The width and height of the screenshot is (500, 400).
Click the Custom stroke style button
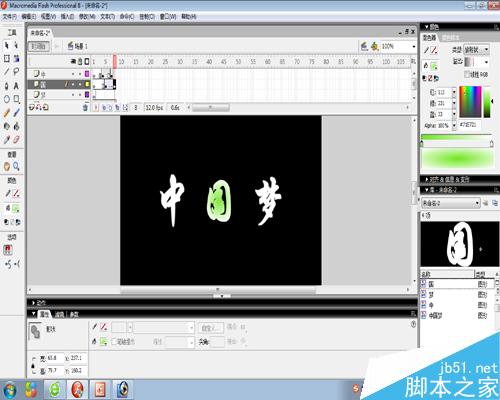[x=210, y=328]
